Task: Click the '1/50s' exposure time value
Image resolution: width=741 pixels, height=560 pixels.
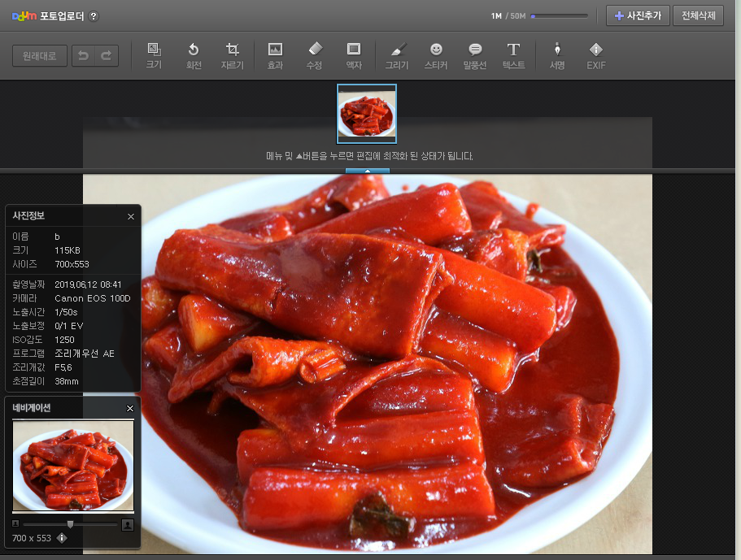Action: pos(66,312)
